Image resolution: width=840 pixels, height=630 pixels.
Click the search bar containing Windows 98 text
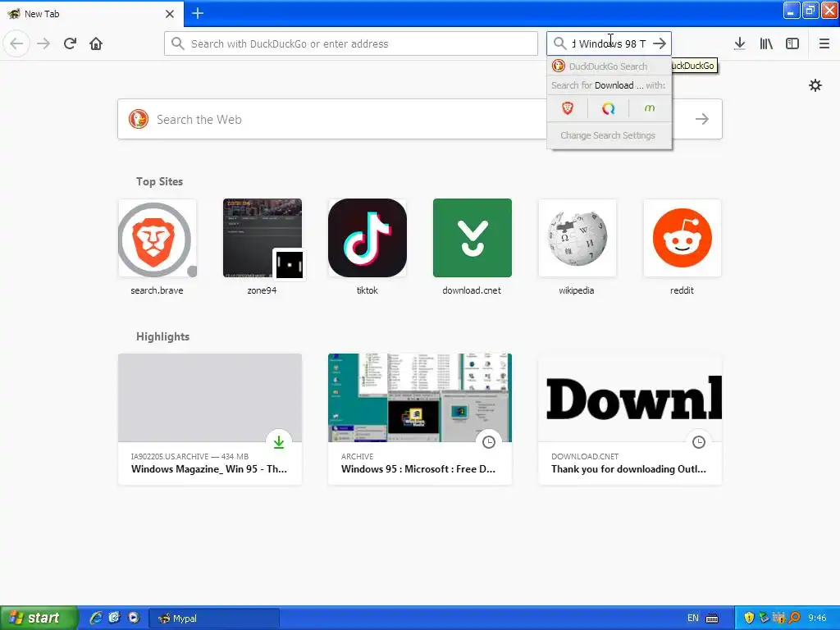pyautogui.click(x=609, y=43)
